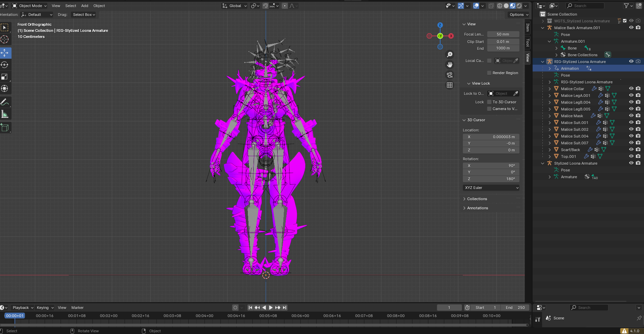Activate the Move tool
The image size is (644, 334).
tap(5, 53)
